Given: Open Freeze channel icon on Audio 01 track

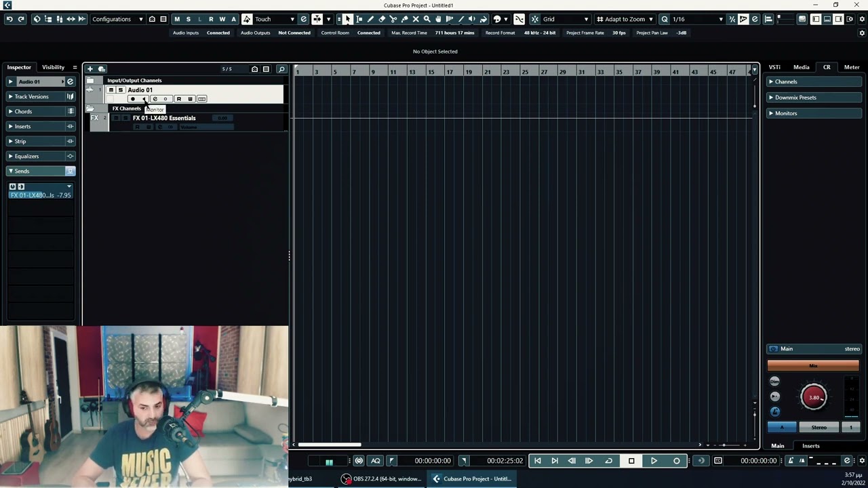Looking at the screenshot, I should 165,99.
